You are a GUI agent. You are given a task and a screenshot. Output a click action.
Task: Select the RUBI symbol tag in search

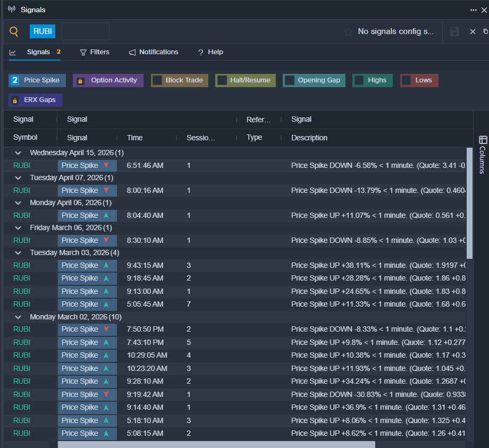[x=43, y=31]
